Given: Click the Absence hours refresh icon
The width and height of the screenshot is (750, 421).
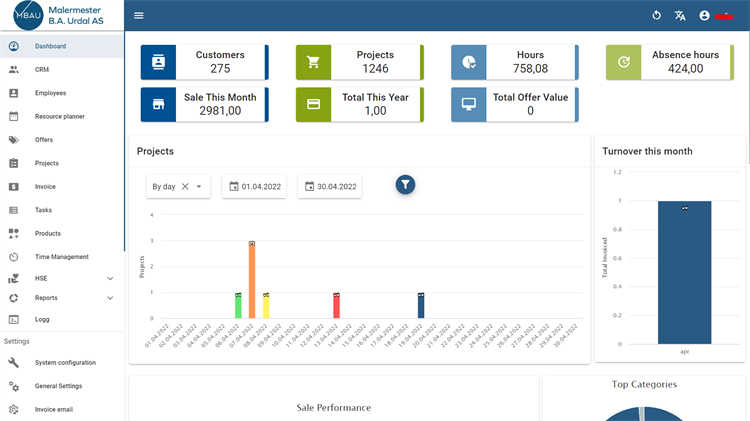Looking at the screenshot, I should 624,62.
